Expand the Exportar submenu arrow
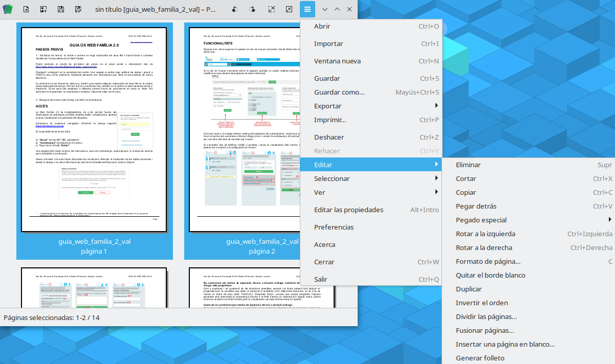Image resolution: width=615 pixels, height=364 pixels. [x=436, y=106]
